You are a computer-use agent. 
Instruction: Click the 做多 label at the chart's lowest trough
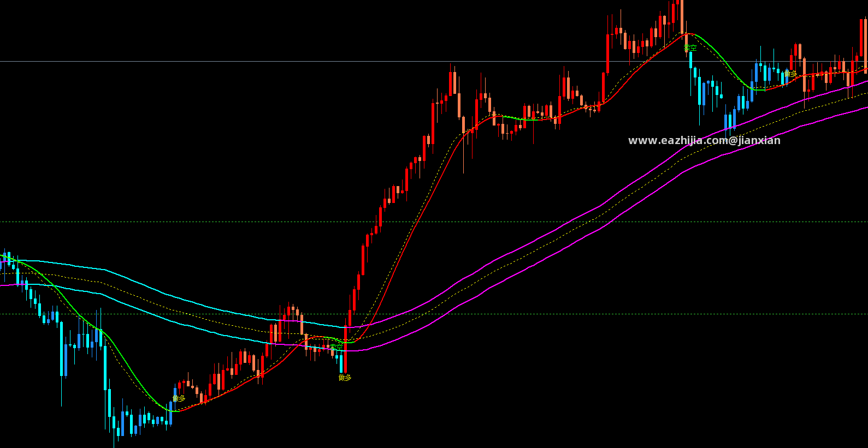pos(179,398)
